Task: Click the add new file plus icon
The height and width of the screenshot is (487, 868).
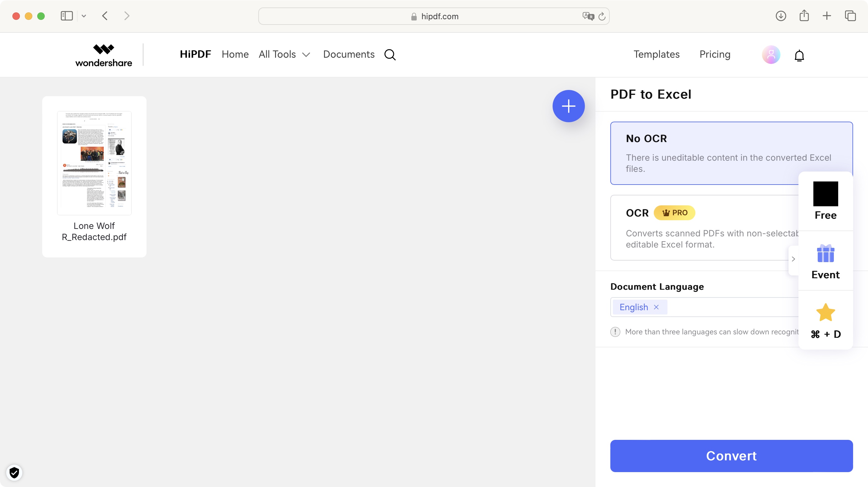Action: pyautogui.click(x=567, y=106)
